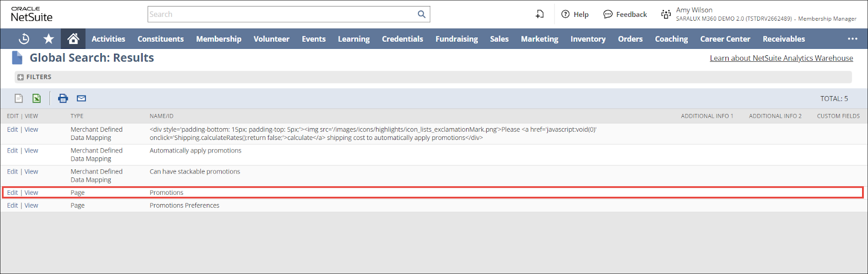Open the Fundraising menu

[456, 39]
